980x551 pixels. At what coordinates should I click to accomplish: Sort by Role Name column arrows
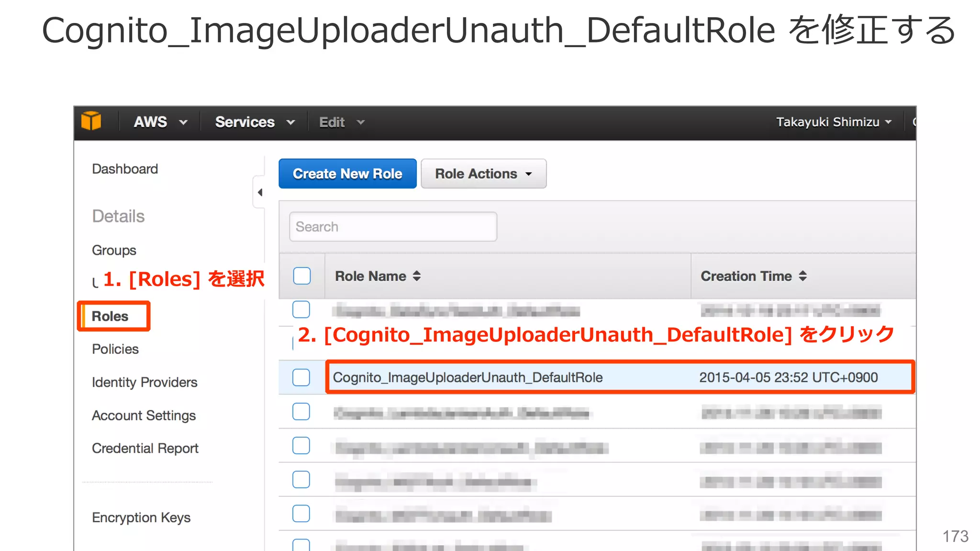tap(417, 276)
